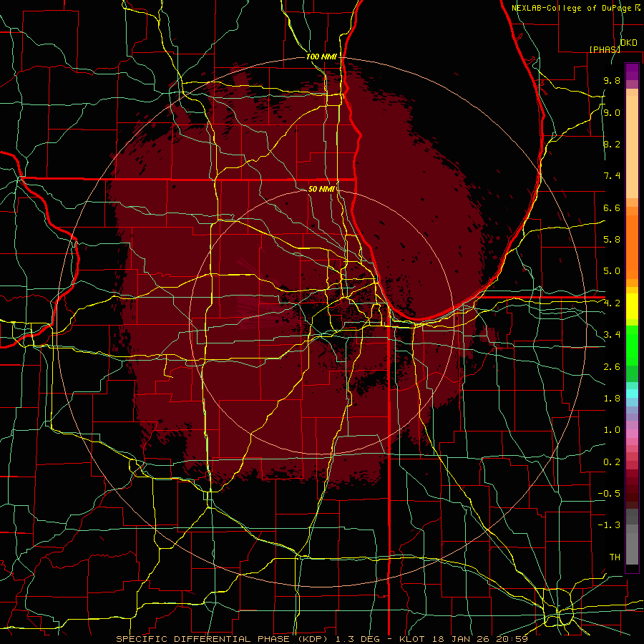Image resolution: width=644 pixels, height=644 pixels.
Task: Click the Specific Differential Phase KLOT caption
Action: tap(321, 639)
